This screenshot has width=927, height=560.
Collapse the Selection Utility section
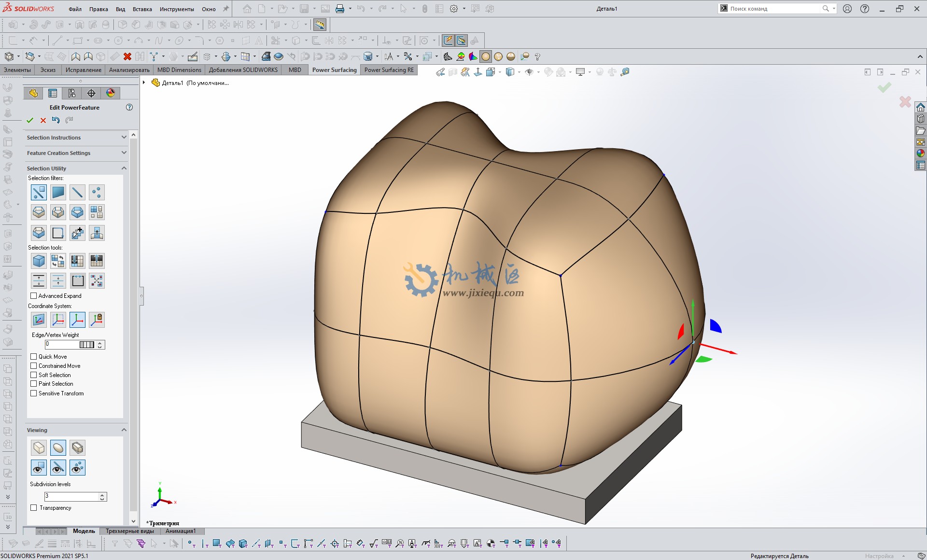[x=124, y=168]
